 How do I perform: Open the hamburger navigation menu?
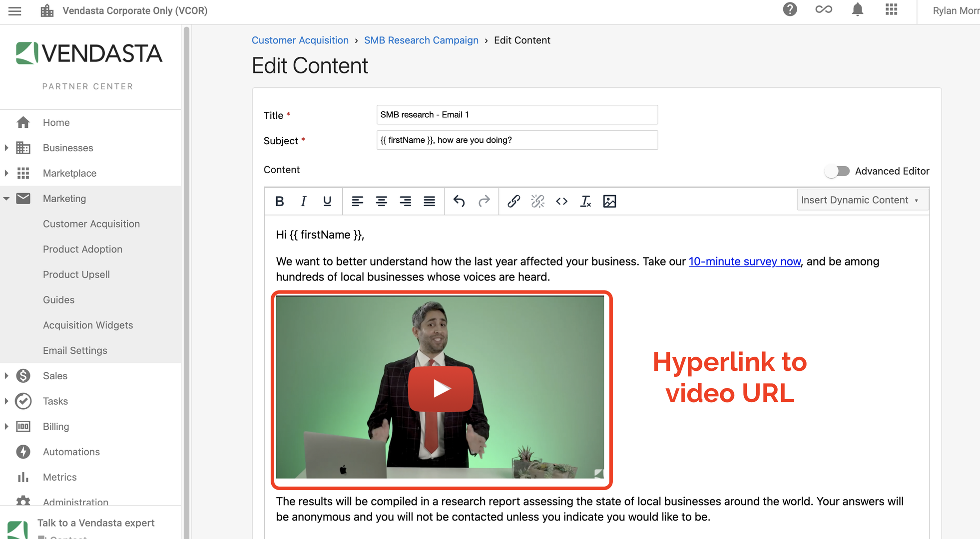pyautogui.click(x=15, y=10)
